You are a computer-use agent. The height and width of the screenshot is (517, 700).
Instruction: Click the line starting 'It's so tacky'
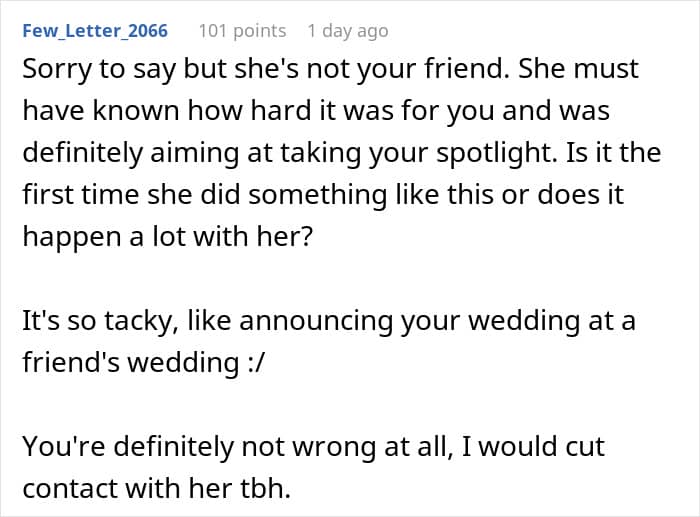[329, 321]
